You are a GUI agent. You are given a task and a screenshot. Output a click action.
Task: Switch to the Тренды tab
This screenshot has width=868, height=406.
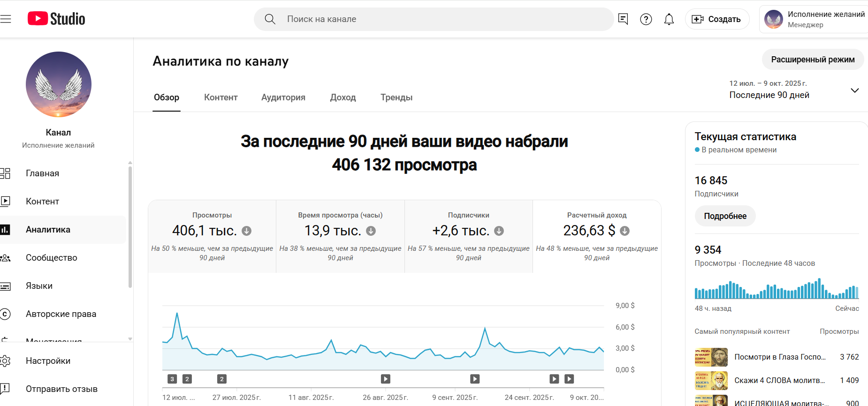coord(396,98)
